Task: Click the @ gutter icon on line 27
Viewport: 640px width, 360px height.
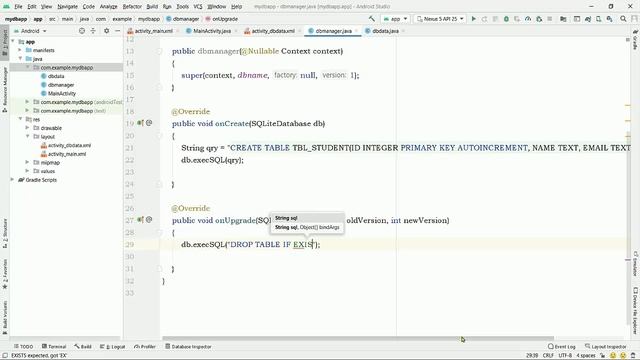Action: 149,220
